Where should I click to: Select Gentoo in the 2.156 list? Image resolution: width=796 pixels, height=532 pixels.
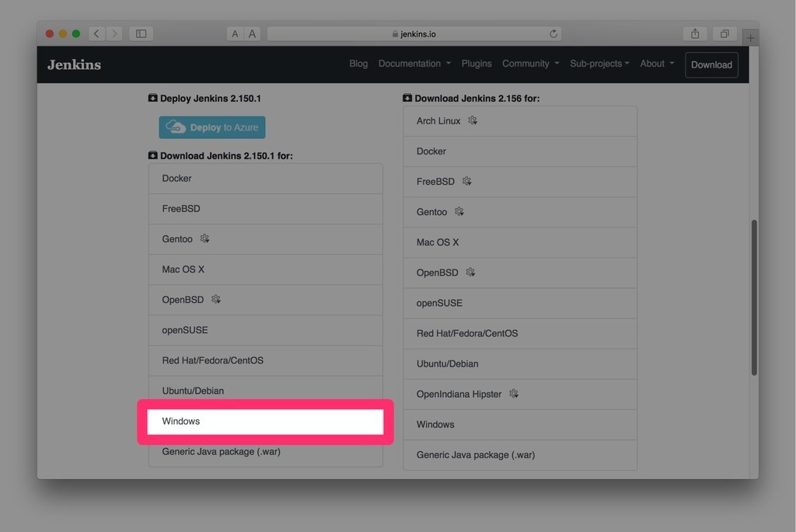pos(520,213)
